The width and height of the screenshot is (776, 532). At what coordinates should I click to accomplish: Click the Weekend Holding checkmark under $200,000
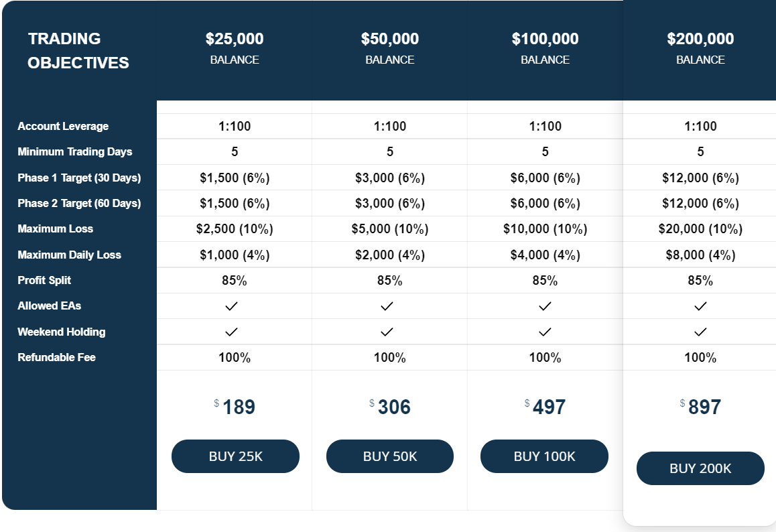point(700,332)
